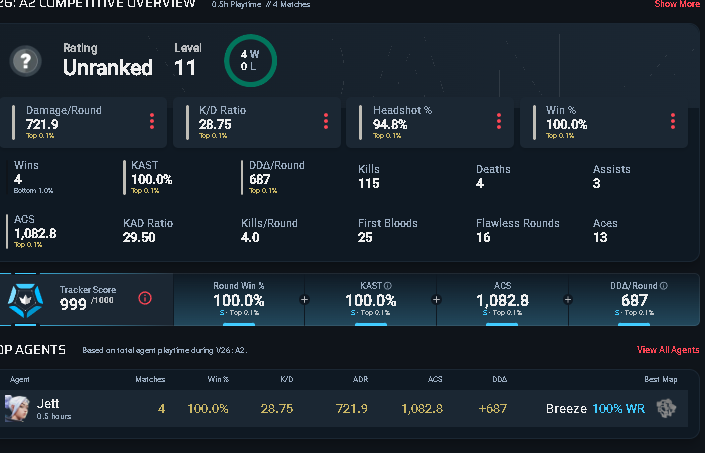
Task: Click plus icon between KAST and ACS
Action: (x=436, y=300)
